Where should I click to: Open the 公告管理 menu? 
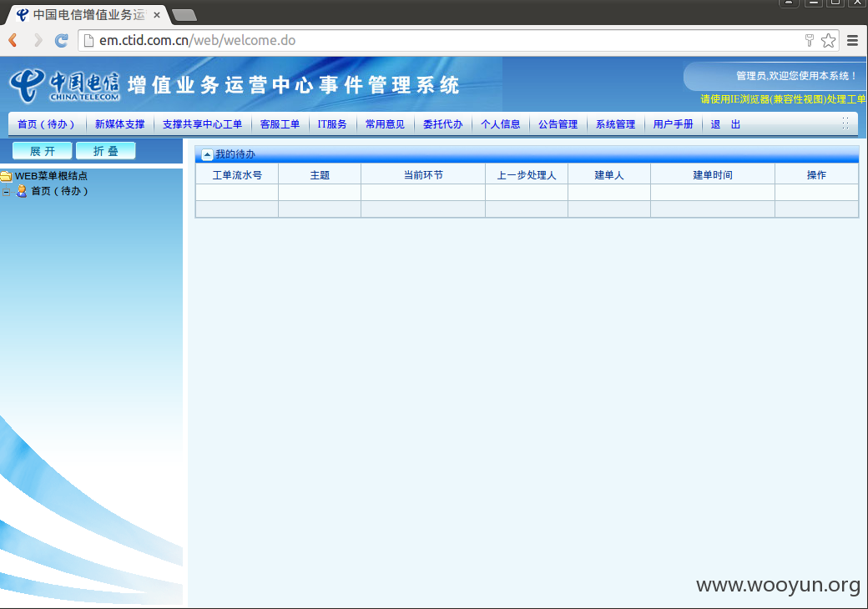(558, 124)
